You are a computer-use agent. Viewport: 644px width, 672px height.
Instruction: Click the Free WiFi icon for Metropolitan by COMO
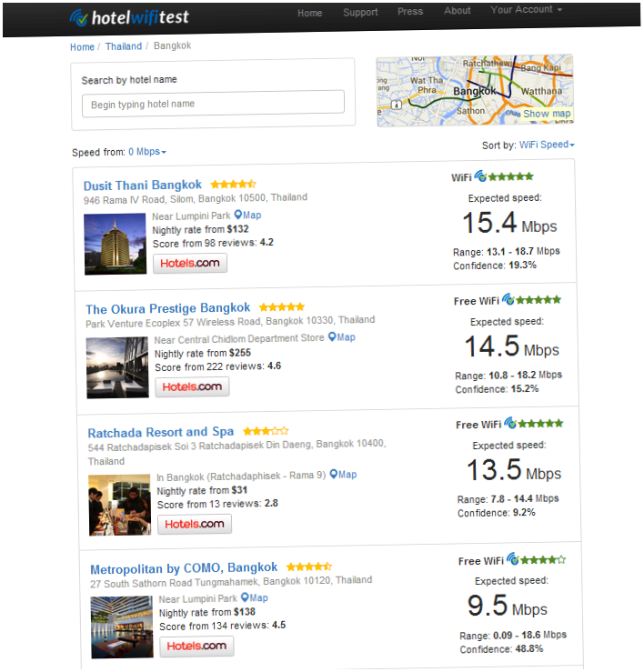(x=513, y=559)
